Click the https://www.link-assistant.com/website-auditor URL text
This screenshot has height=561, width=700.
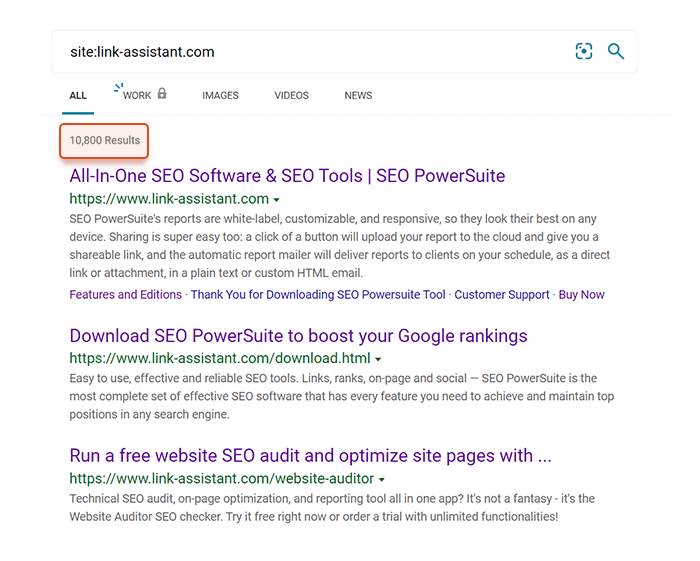tap(221, 478)
